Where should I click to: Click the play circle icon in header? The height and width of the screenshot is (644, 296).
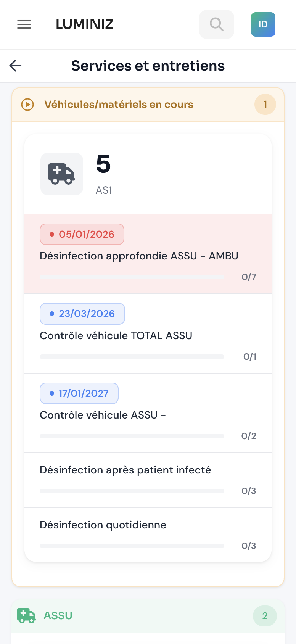click(x=27, y=105)
